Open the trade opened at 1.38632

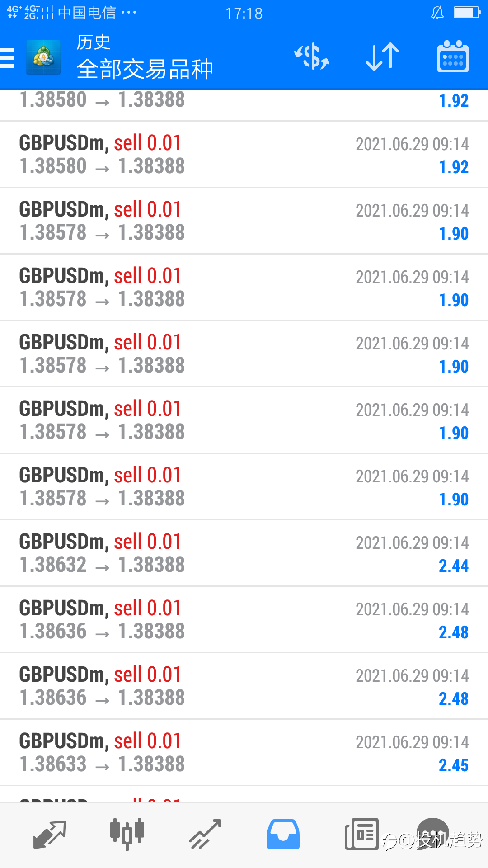point(244,553)
